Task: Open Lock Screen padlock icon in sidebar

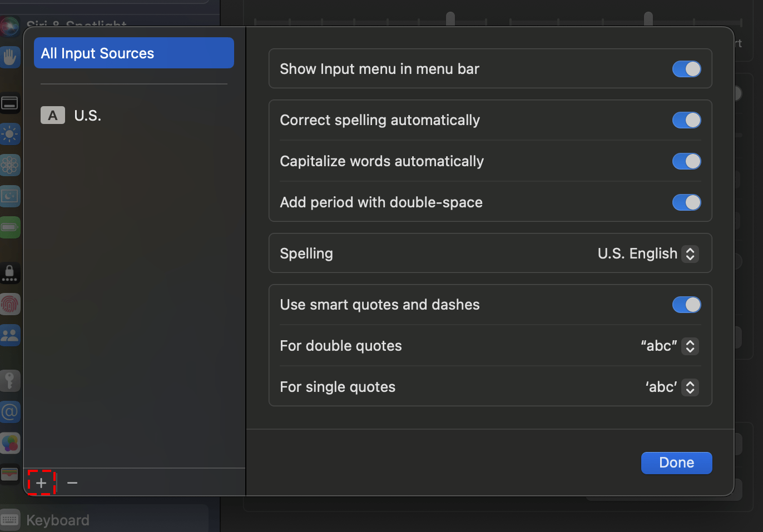Action: click(10, 273)
